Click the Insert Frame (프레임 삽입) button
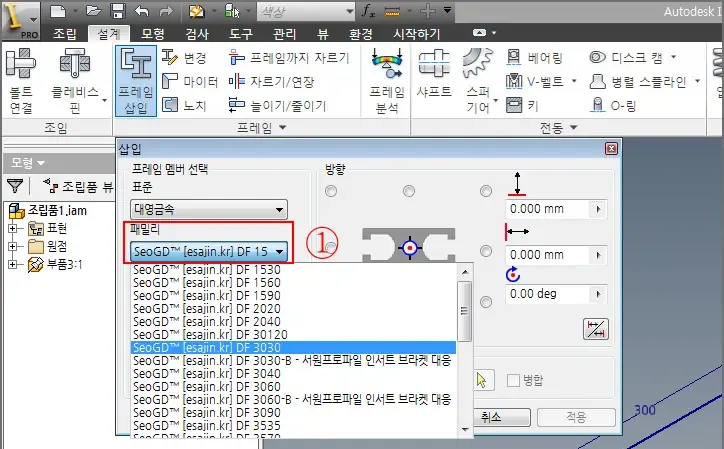This screenshot has width=724, height=449. pos(136,81)
